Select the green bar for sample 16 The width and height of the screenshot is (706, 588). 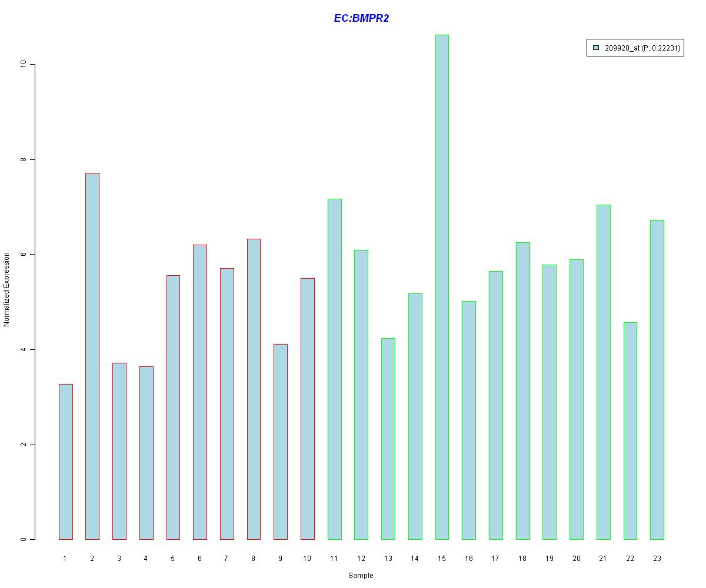(469, 420)
